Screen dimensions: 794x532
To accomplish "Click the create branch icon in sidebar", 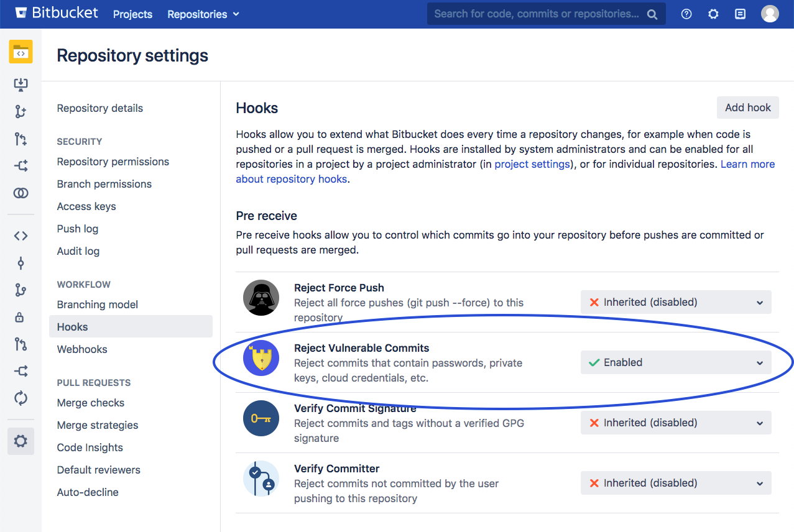I will (x=21, y=112).
